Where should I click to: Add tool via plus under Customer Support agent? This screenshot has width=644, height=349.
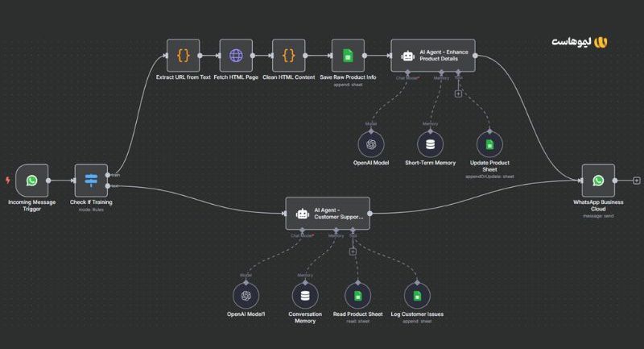click(x=353, y=251)
